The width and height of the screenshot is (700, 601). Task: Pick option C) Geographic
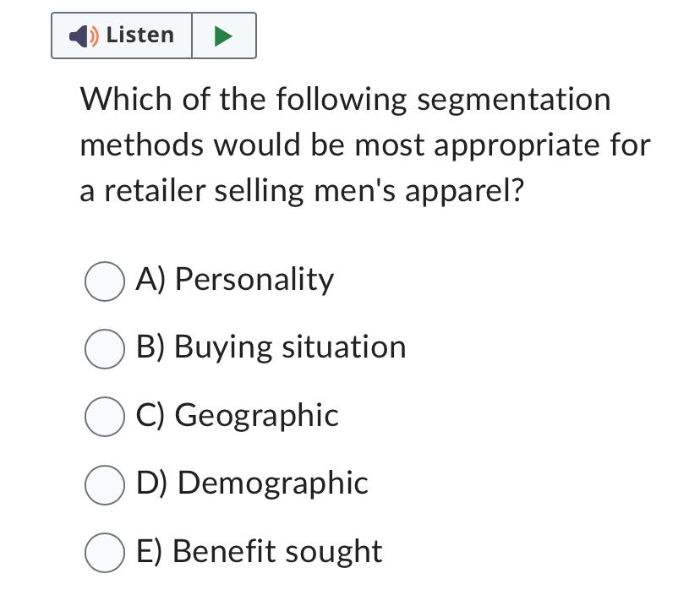(x=104, y=416)
